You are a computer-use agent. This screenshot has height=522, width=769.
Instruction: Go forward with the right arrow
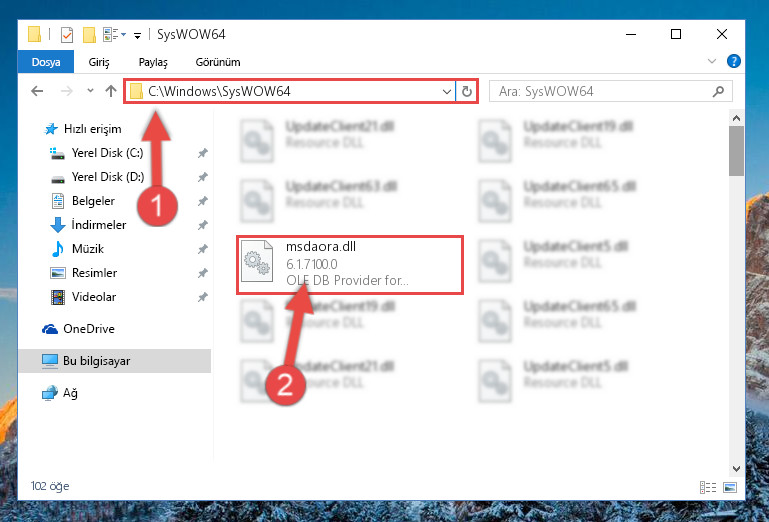[x=67, y=91]
